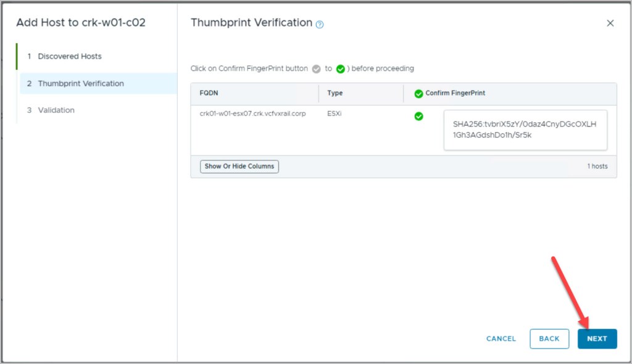This screenshot has height=364, width=632.
Task: Confirm all fingerprints via header check icon
Action: click(418, 94)
